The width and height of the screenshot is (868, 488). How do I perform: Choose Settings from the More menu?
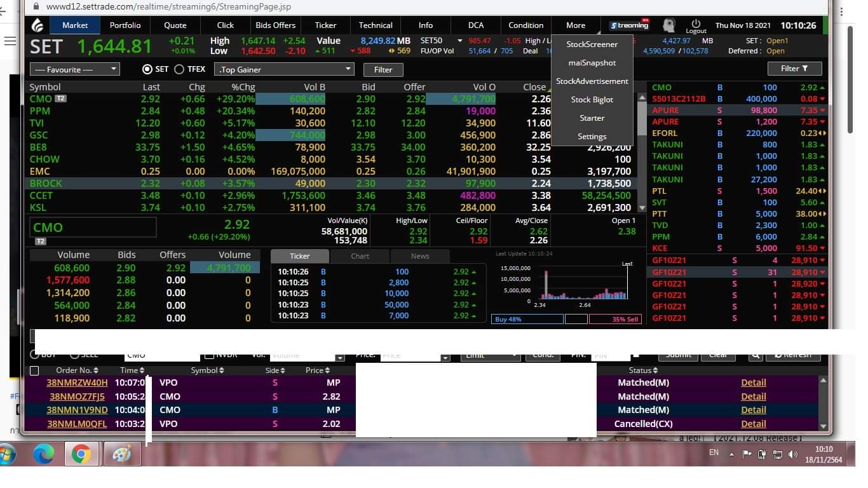[592, 137]
